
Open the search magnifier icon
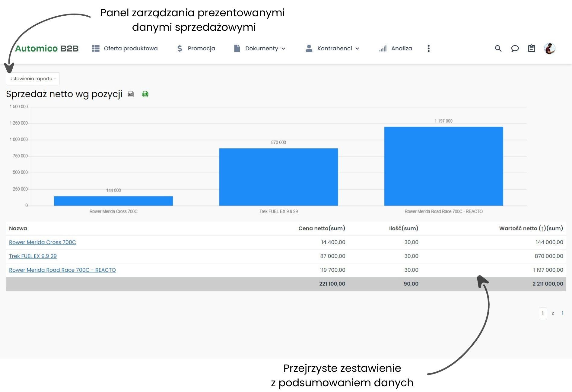coord(498,49)
